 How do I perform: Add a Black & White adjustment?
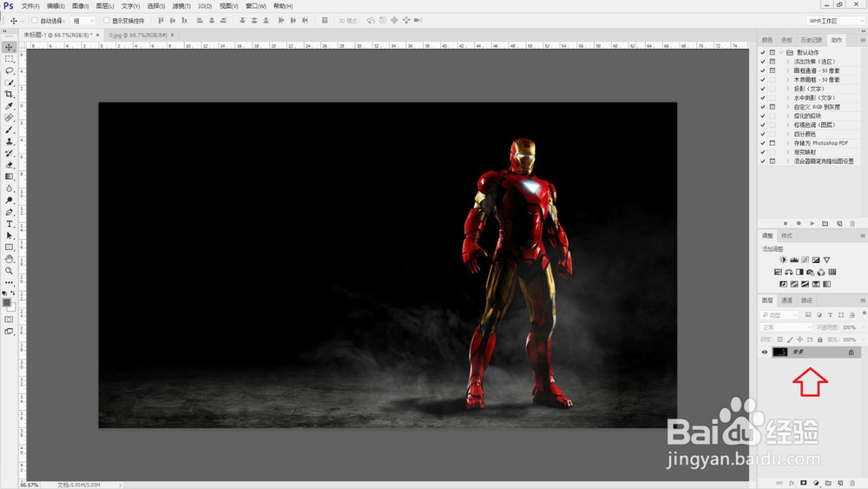coord(799,272)
